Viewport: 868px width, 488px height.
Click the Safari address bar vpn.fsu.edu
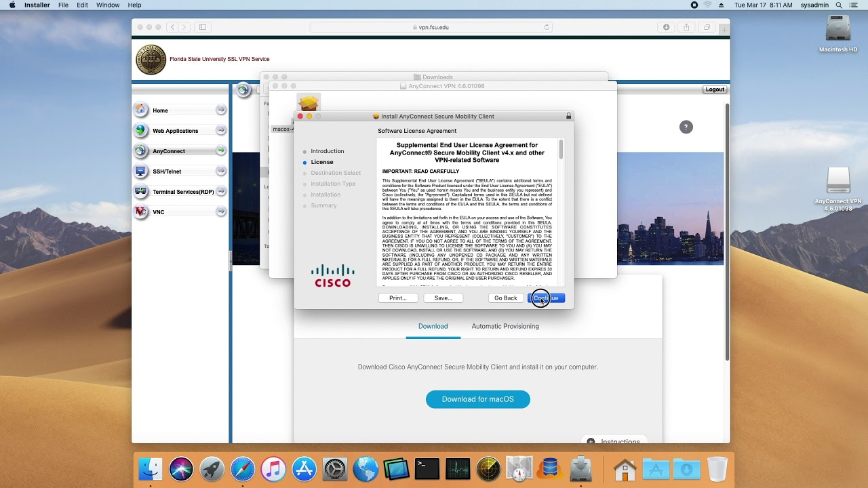tap(431, 27)
